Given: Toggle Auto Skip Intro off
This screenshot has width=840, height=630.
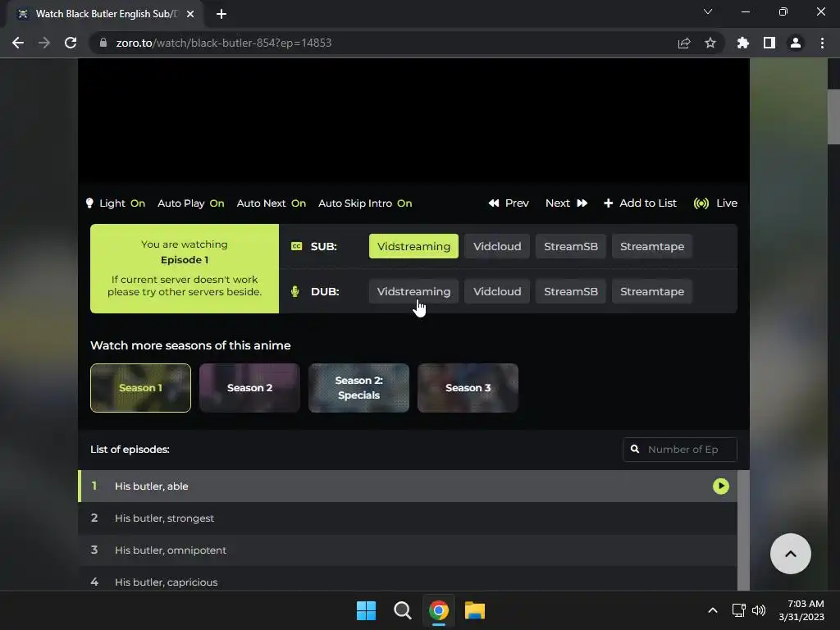Looking at the screenshot, I should click(365, 203).
